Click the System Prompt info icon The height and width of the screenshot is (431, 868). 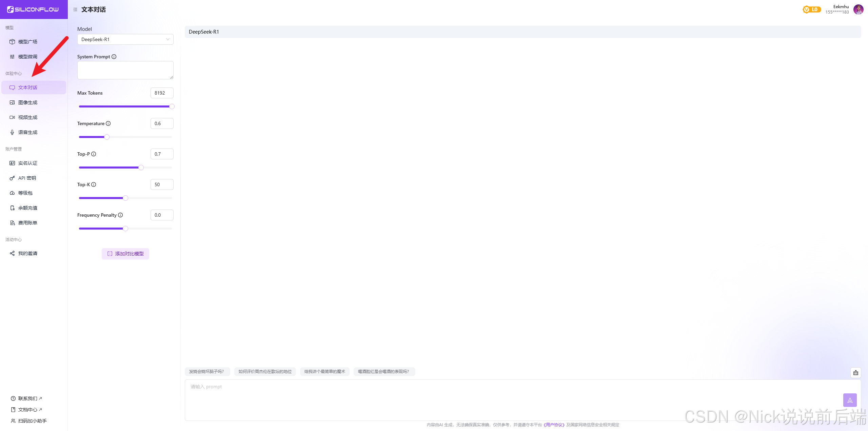point(114,57)
